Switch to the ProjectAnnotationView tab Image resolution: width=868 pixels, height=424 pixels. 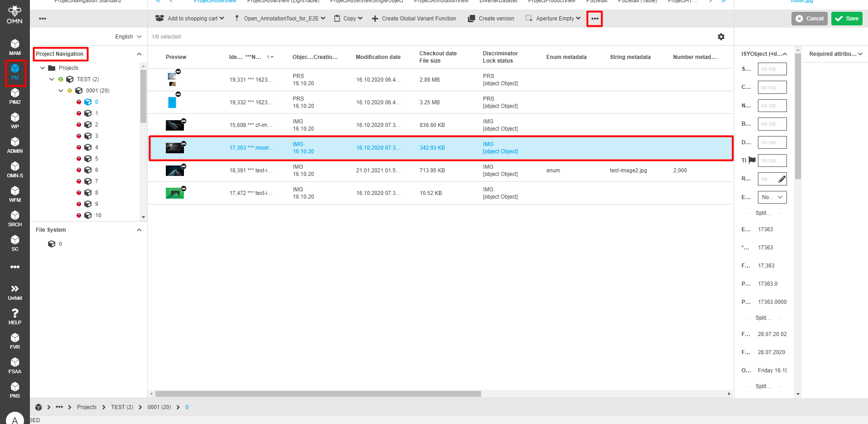point(441,1)
